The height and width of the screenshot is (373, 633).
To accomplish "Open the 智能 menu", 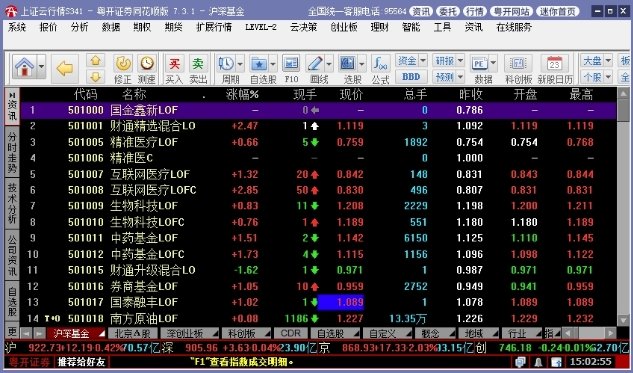I will [x=411, y=27].
